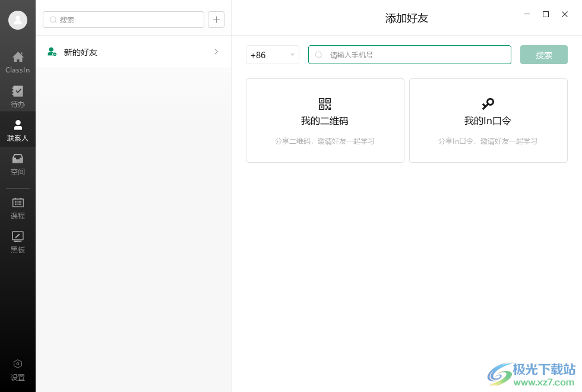Click the search magnifier in the phone field
Viewport: 582px width, 392px height.
(319, 55)
